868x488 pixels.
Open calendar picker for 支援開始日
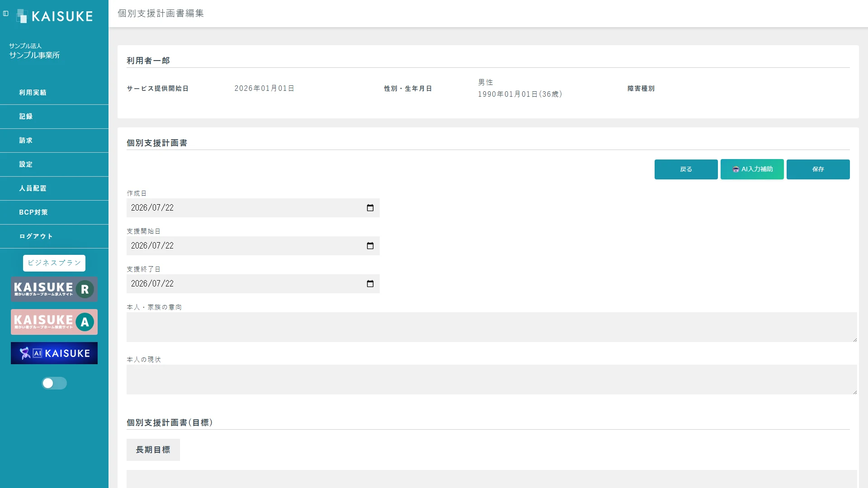(370, 246)
